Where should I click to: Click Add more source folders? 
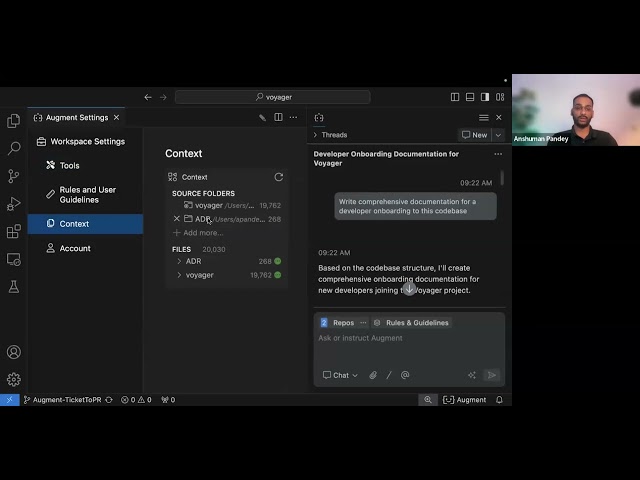(x=198, y=233)
